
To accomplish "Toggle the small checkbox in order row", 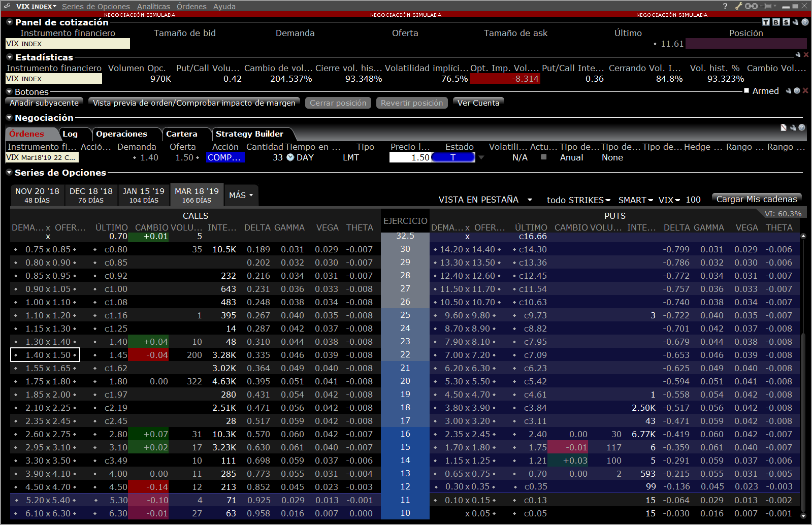I will pos(544,157).
